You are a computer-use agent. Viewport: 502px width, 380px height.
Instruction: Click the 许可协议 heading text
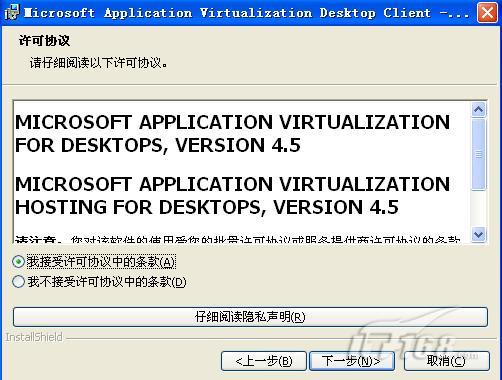click(x=44, y=41)
